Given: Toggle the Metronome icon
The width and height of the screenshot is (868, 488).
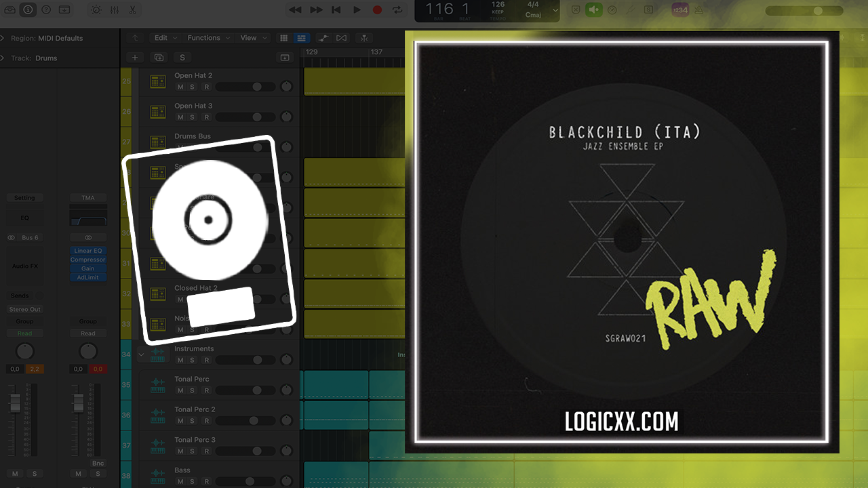Looking at the screenshot, I should point(697,9).
